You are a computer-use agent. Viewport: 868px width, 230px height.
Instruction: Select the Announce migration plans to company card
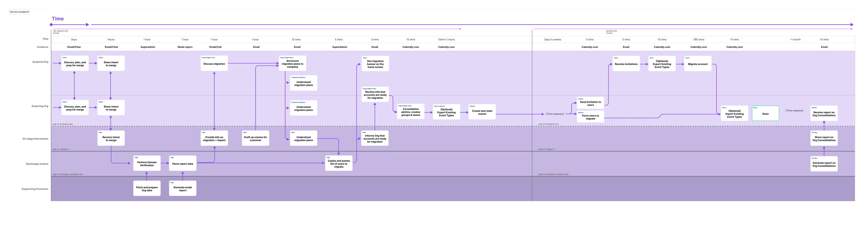[x=292, y=63]
